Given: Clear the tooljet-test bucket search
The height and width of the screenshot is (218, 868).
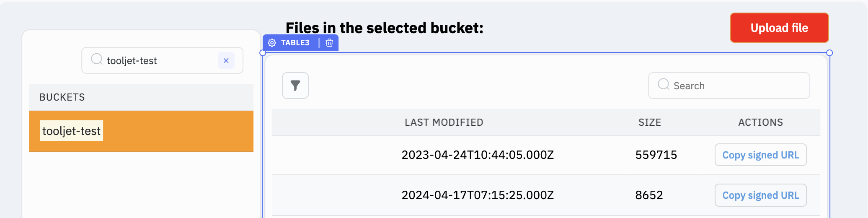Looking at the screenshot, I should pos(226,61).
